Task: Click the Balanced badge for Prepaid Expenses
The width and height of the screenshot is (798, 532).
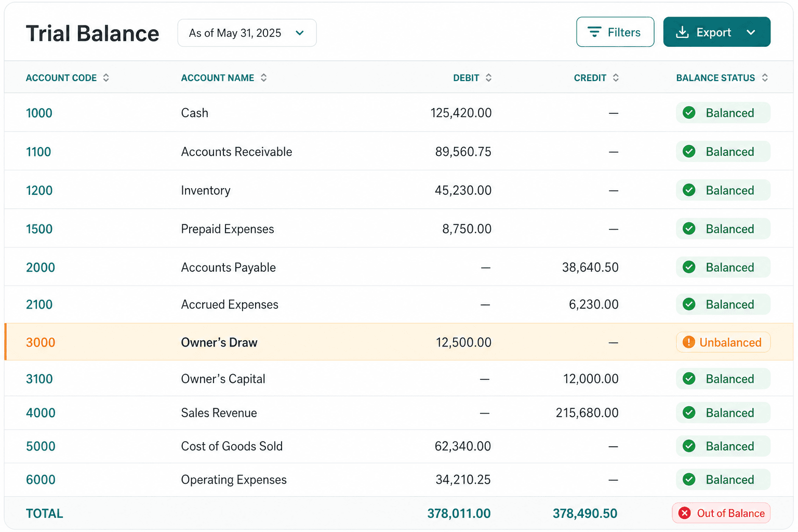Action: [723, 229]
